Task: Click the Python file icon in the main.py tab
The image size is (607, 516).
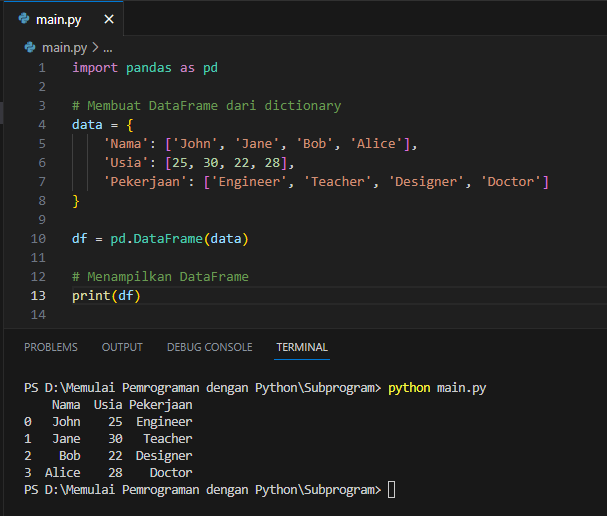Action: 24,19
